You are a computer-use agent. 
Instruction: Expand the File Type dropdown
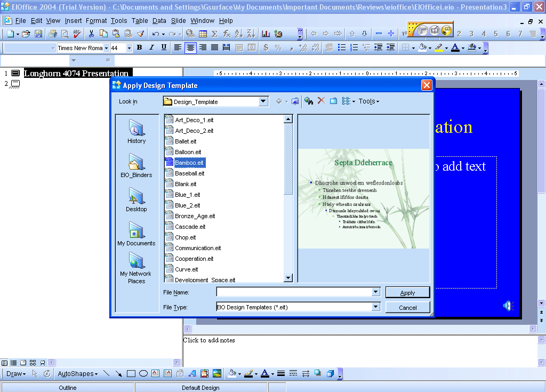point(376,307)
